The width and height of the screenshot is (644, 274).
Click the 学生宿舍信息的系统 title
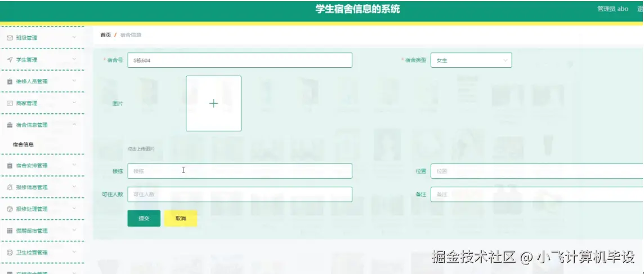coord(357,10)
